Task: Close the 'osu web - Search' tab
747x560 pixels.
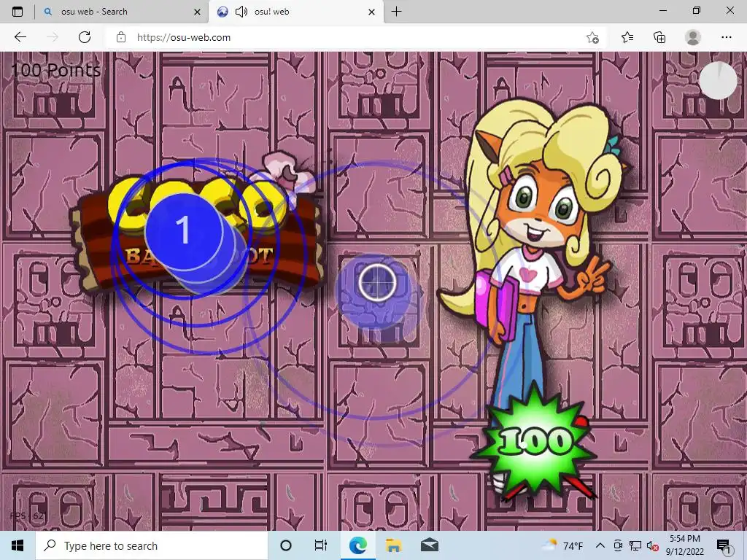Action: click(197, 12)
